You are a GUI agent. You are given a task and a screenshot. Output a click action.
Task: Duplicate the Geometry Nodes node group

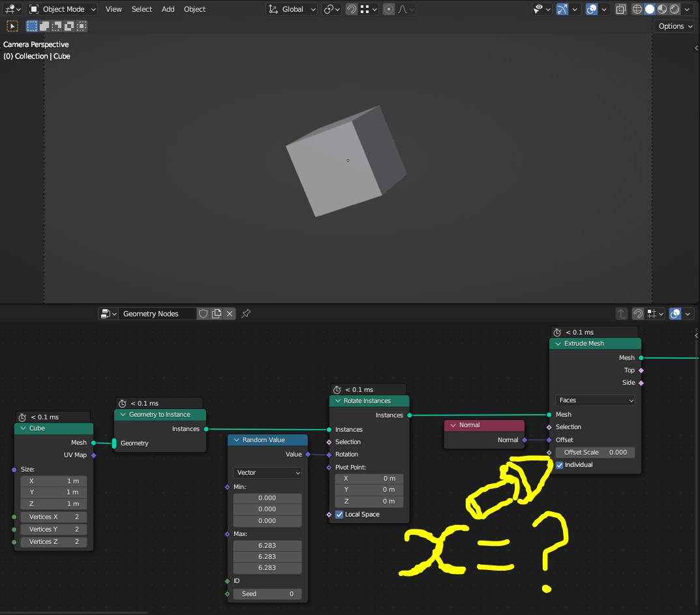pyautogui.click(x=217, y=314)
